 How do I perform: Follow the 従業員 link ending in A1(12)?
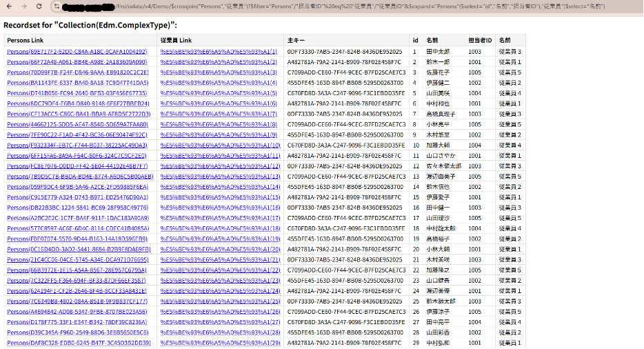(x=219, y=166)
